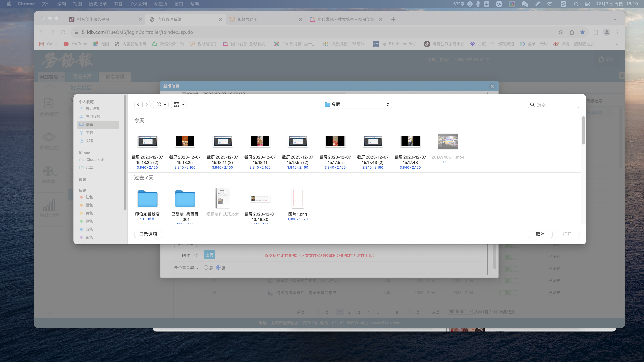This screenshot has width=644, height=362.
Task: Open YouTube bookmark
Action: (75, 44)
